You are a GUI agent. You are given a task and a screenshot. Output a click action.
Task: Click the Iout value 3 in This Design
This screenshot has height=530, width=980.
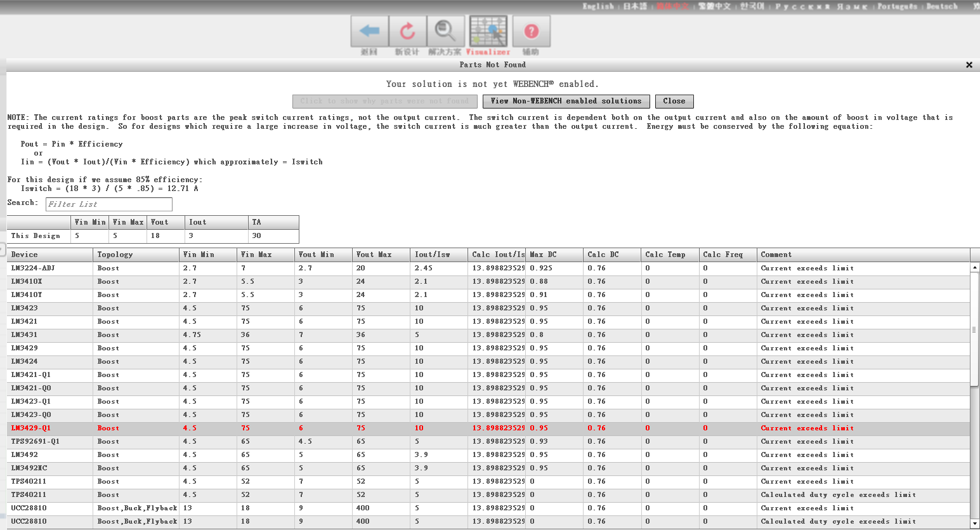point(191,236)
